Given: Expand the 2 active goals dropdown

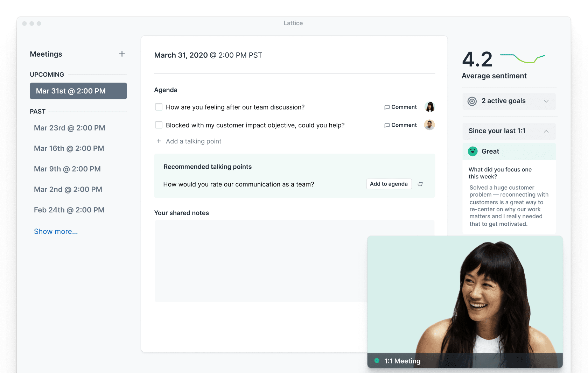Looking at the screenshot, I should (x=509, y=101).
